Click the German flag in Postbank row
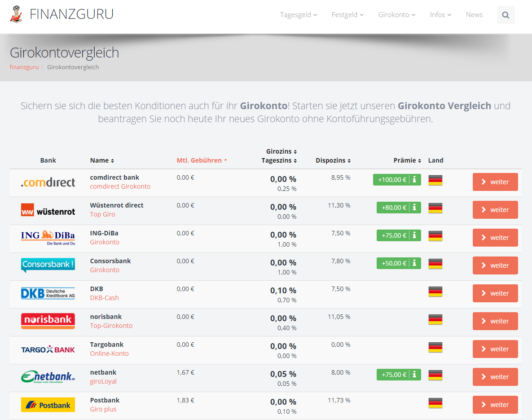 pyautogui.click(x=435, y=403)
